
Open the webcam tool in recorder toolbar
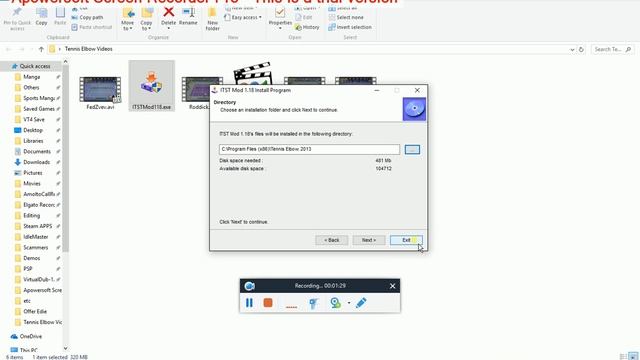pyautogui.click(x=336, y=303)
